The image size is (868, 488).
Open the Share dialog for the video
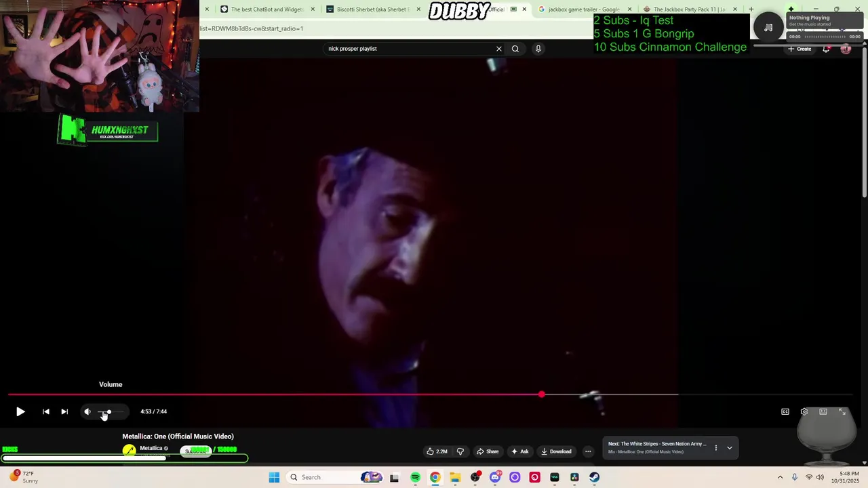tap(488, 451)
